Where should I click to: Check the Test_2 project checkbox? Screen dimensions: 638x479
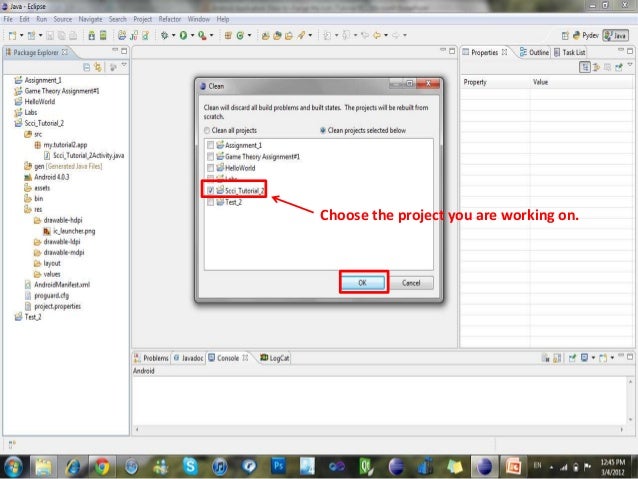pos(210,202)
